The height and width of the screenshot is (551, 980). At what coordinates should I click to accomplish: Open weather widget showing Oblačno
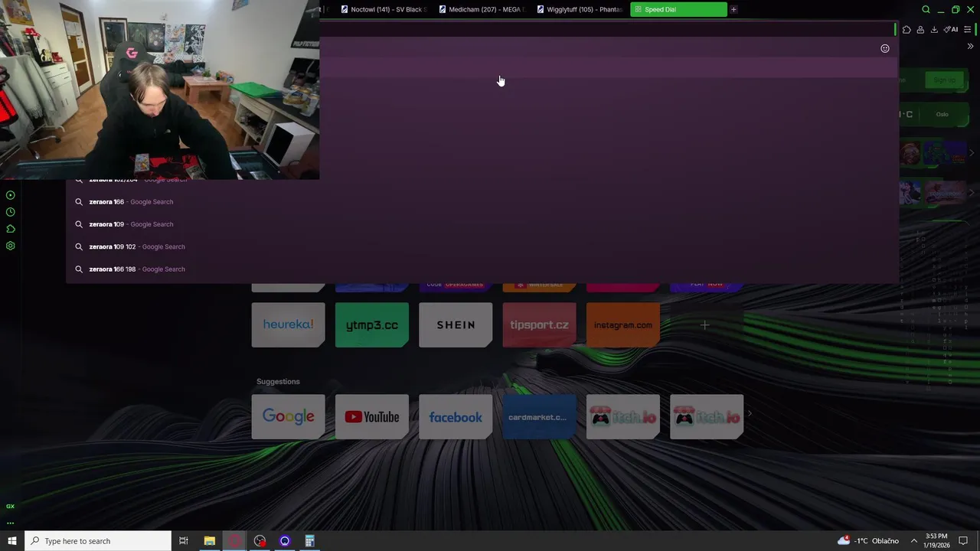point(868,541)
